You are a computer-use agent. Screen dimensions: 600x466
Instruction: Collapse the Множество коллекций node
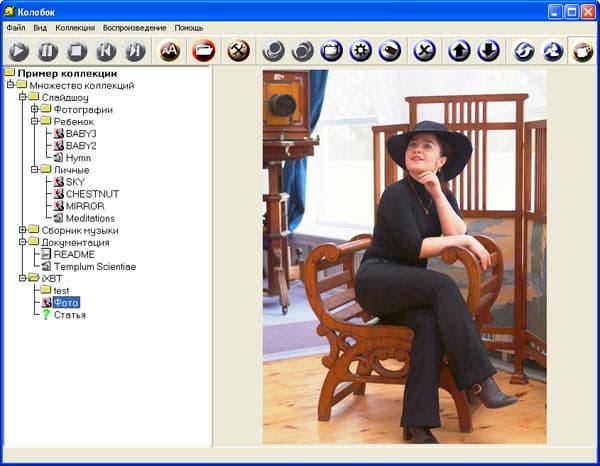10,85
